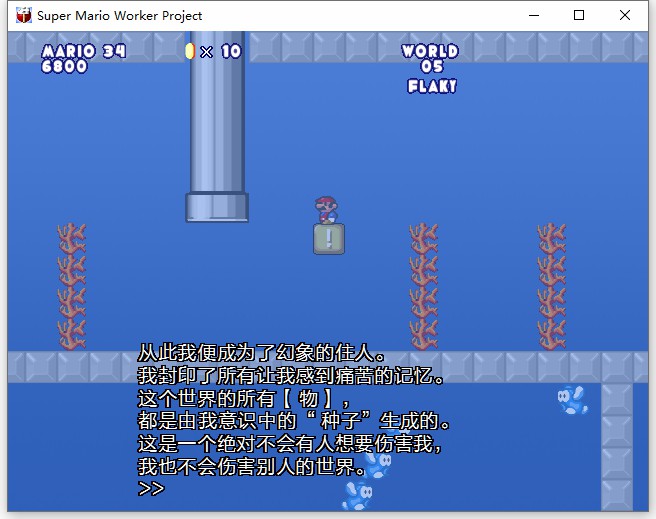
Task: Click the ">>" dialogue continue arrow
Action: pyautogui.click(x=151, y=488)
